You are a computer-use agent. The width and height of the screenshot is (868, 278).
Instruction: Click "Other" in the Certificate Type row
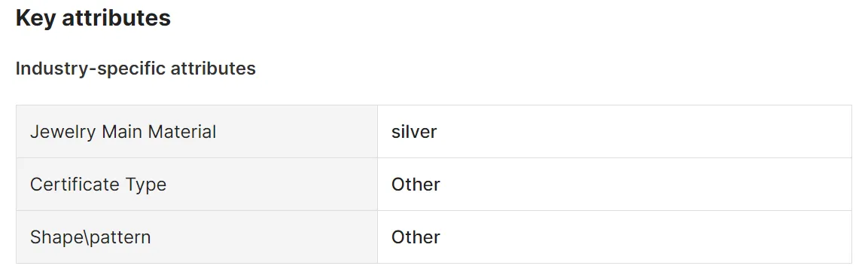click(416, 185)
